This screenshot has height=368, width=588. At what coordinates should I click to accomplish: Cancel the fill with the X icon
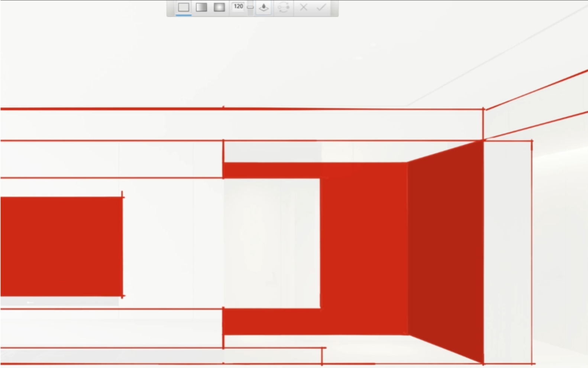[303, 7]
